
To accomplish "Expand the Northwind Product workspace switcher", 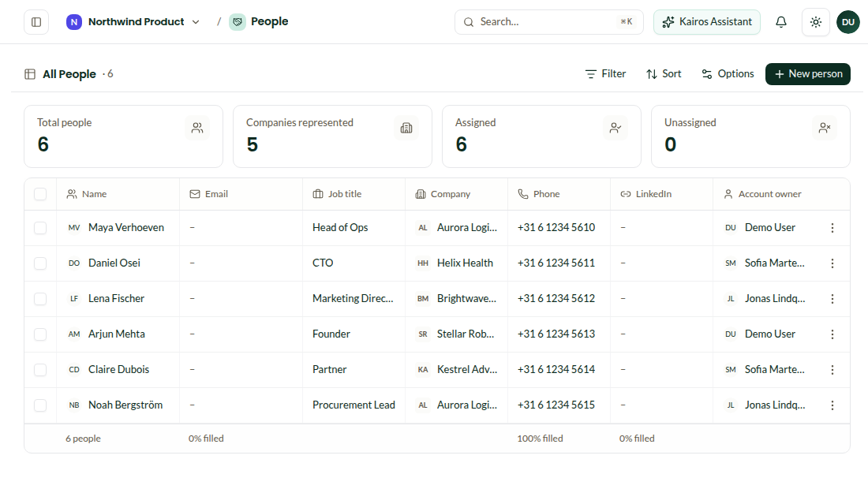I will pyautogui.click(x=133, y=22).
